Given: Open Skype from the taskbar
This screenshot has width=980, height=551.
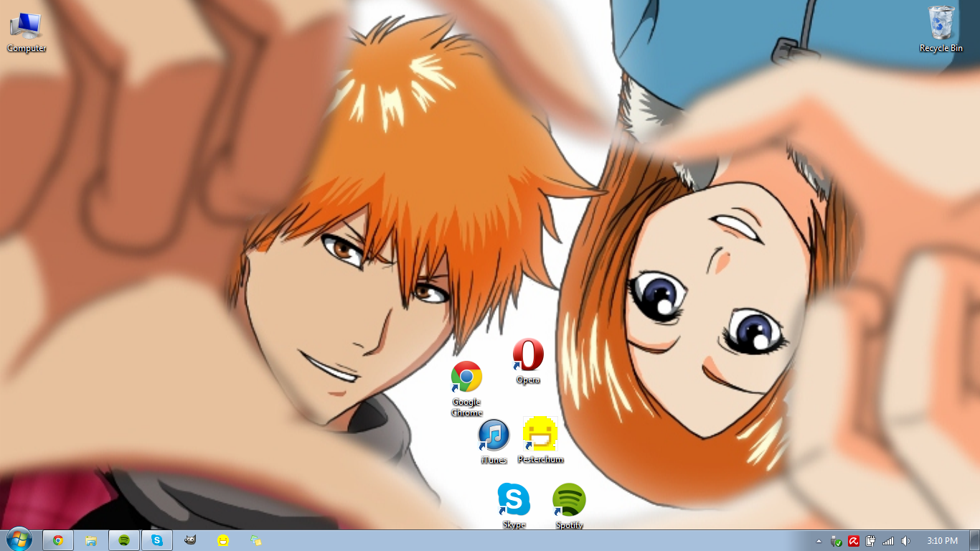Looking at the screenshot, I should point(156,540).
